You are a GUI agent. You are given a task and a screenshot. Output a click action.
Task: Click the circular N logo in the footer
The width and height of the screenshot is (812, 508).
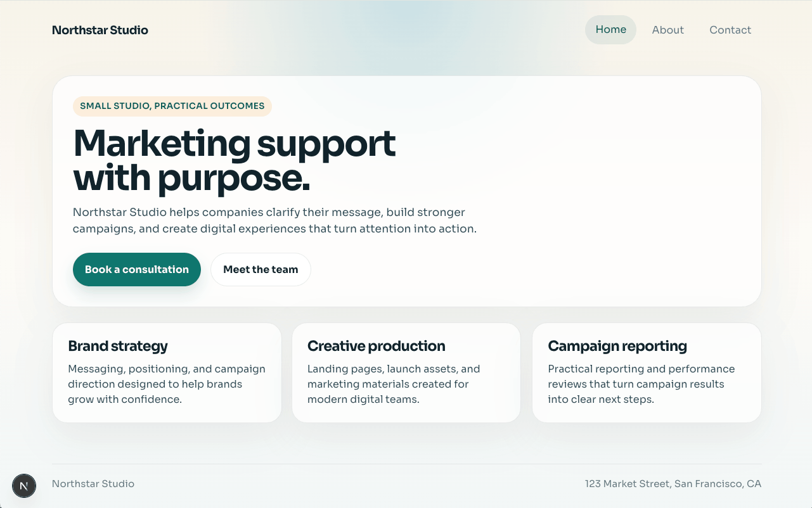pyautogui.click(x=24, y=486)
